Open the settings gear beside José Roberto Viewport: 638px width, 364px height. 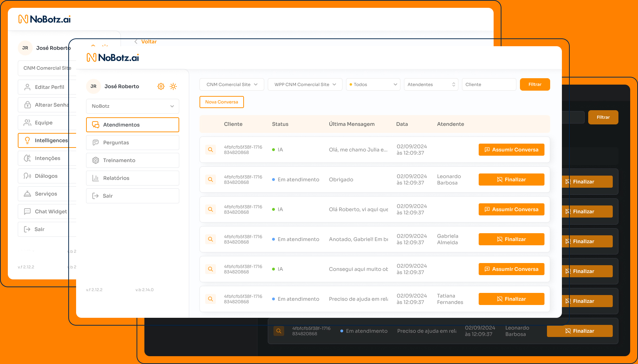(161, 86)
